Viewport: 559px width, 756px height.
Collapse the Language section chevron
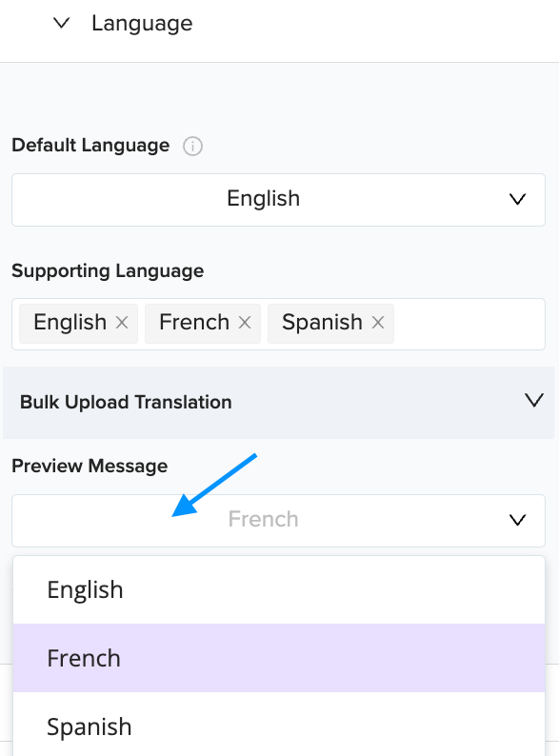tap(61, 23)
